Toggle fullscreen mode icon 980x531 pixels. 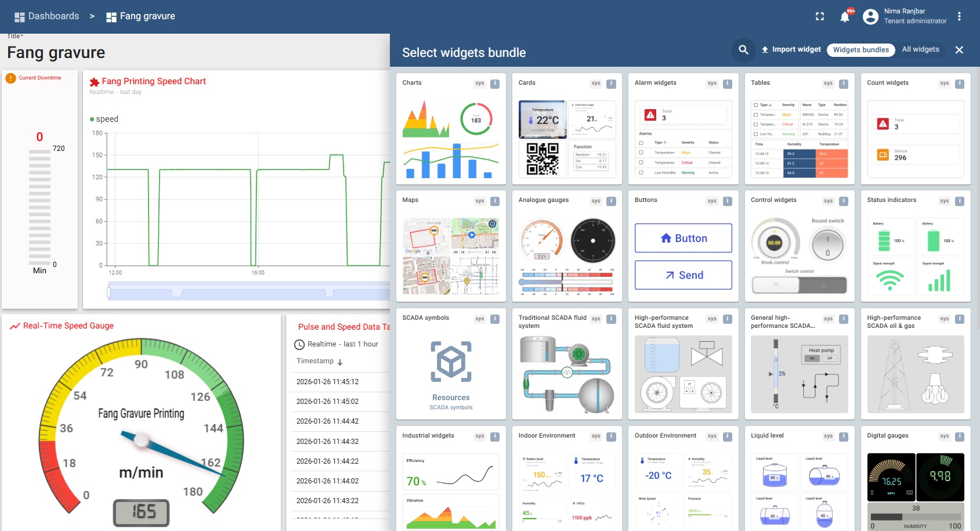(819, 17)
